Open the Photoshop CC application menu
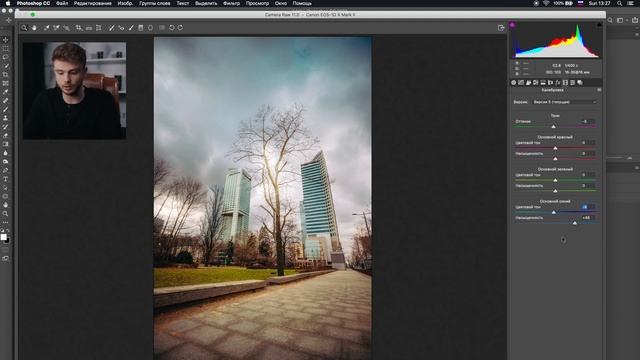This screenshot has width=640, height=360. click(33, 3)
